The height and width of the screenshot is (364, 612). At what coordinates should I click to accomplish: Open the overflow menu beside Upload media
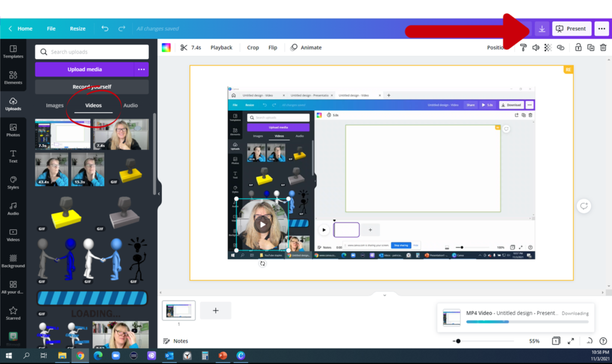tap(140, 70)
